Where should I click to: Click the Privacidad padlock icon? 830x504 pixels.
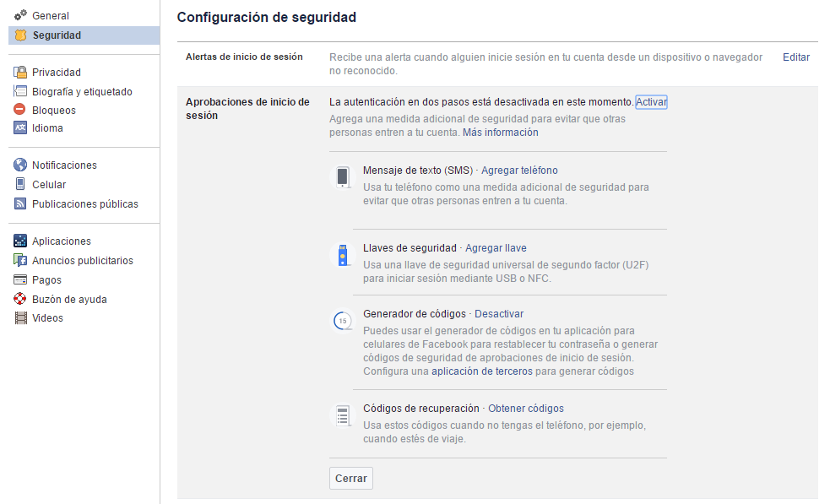(x=20, y=72)
